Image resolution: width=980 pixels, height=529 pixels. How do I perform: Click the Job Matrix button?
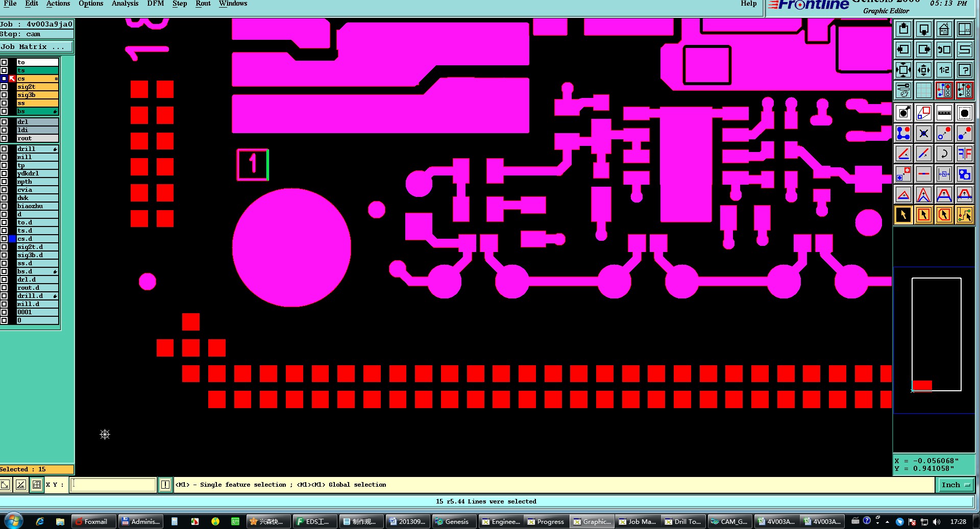[x=36, y=46]
